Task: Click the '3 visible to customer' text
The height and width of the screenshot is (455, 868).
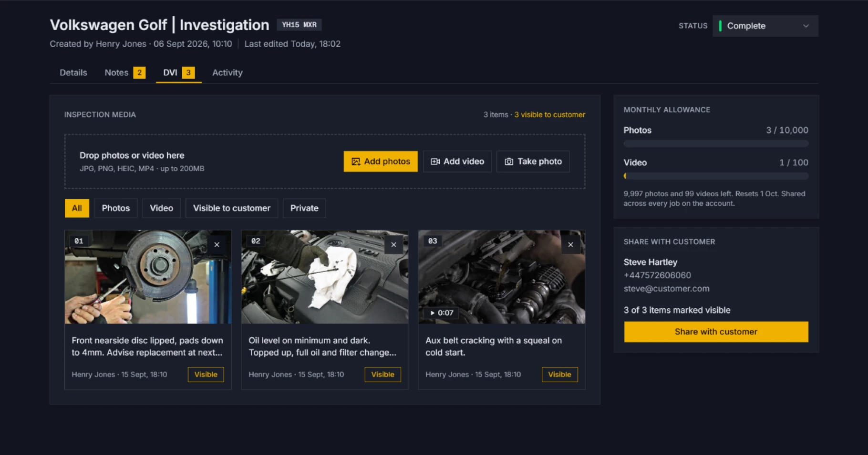Action: pyautogui.click(x=550, y=115)
